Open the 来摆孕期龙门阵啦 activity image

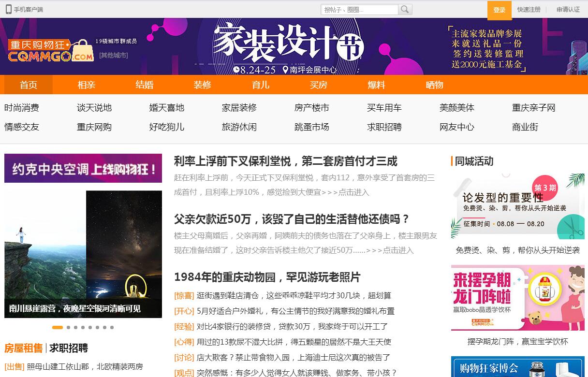[518, 298]
